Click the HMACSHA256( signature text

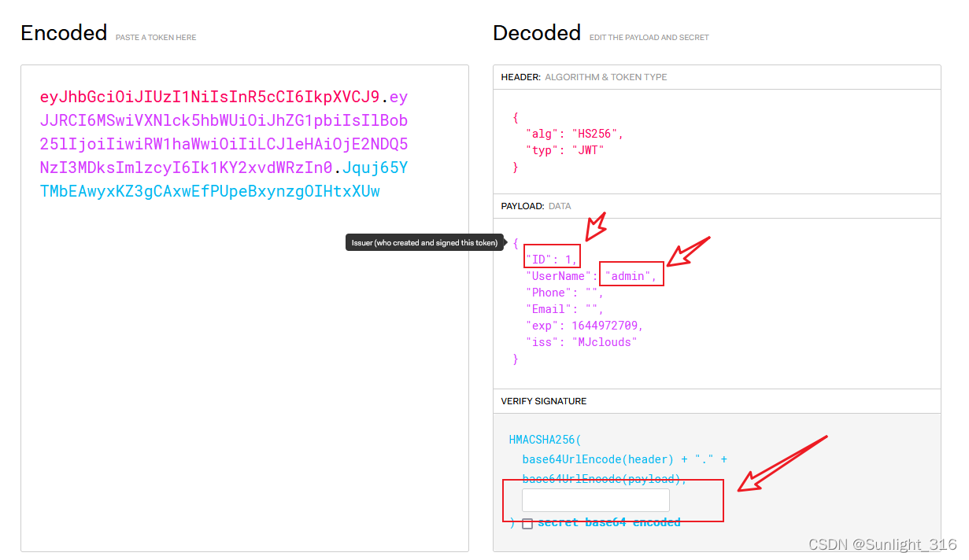click(x=545, y=440)
